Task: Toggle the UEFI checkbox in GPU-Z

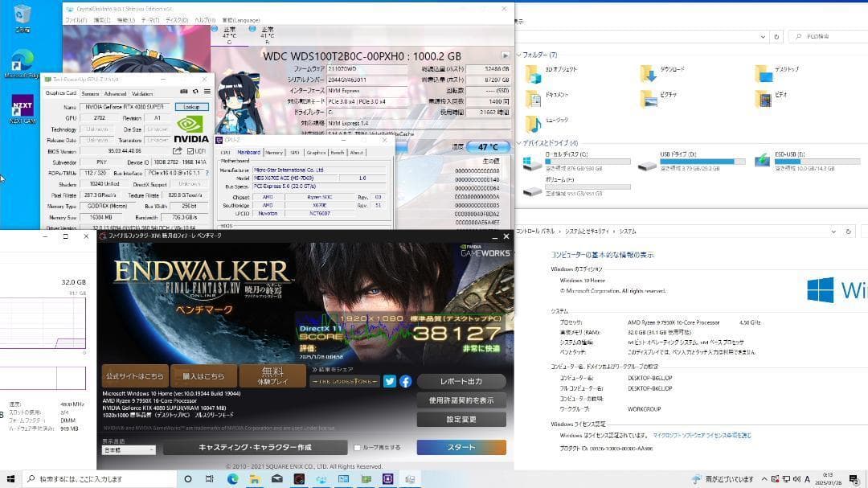Action: (190, 150)
